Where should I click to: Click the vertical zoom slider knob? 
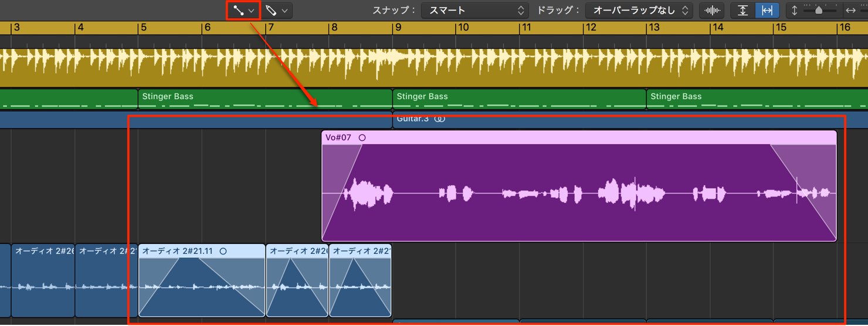[819, 10]
